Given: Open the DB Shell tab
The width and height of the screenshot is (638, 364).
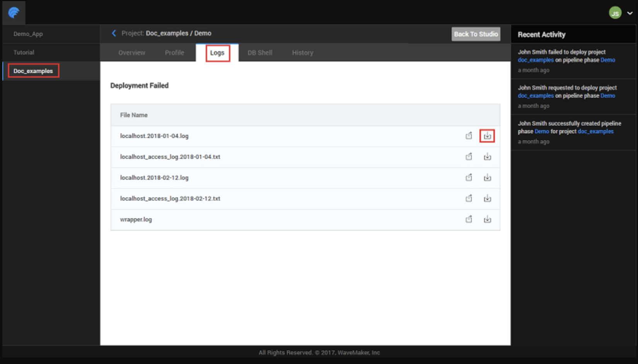Looking at the screenshot, I should (260, 53).
